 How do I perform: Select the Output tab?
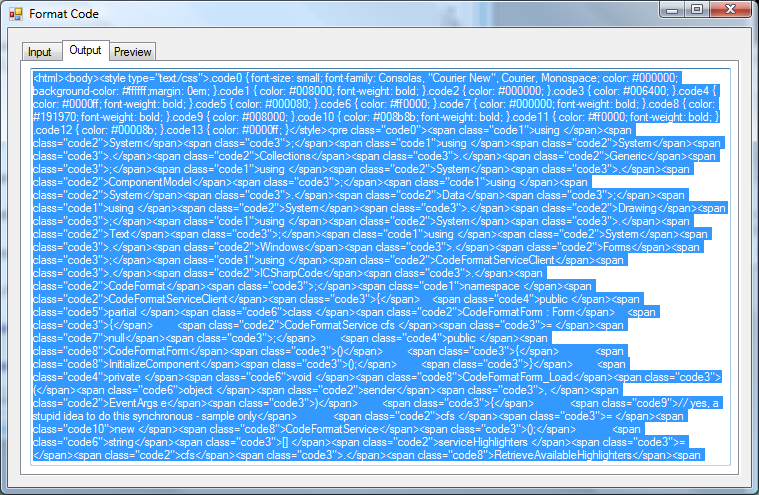[85, 50]
